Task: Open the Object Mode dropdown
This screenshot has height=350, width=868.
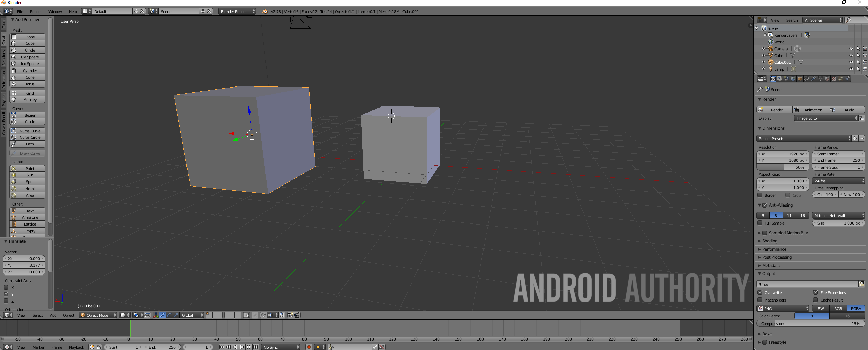Action: click(98, 315)
